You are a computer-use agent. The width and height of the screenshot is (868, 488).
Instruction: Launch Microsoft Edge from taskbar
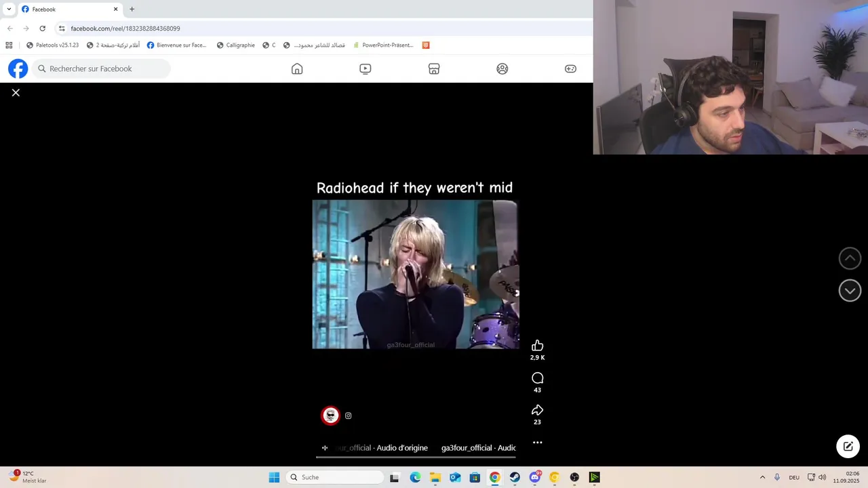tap(415, 477)
